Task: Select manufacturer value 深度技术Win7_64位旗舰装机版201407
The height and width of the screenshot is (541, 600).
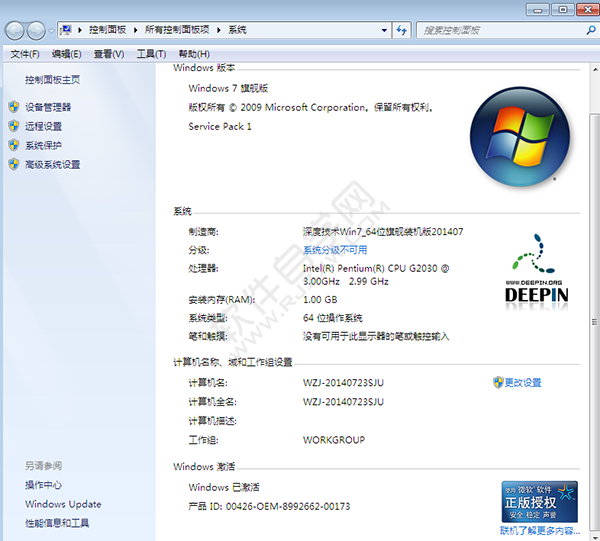Action: 383,231
